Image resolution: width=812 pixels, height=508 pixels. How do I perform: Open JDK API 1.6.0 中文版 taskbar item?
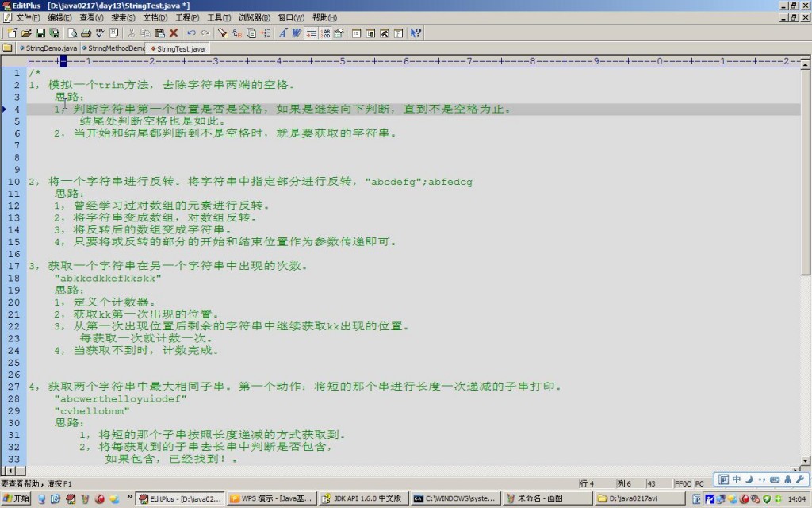(x=363, y=498)
